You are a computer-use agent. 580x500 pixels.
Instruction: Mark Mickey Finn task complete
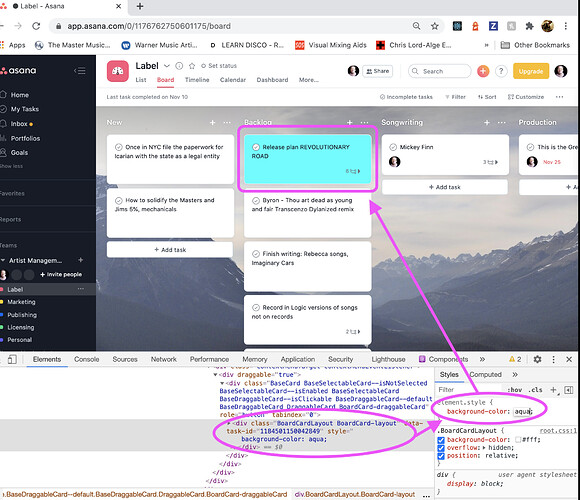[x=393, y=147]
